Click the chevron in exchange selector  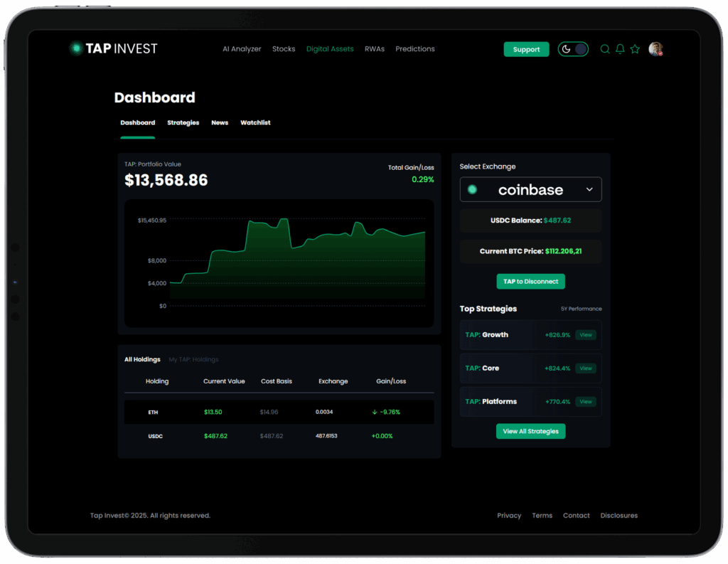589,190
